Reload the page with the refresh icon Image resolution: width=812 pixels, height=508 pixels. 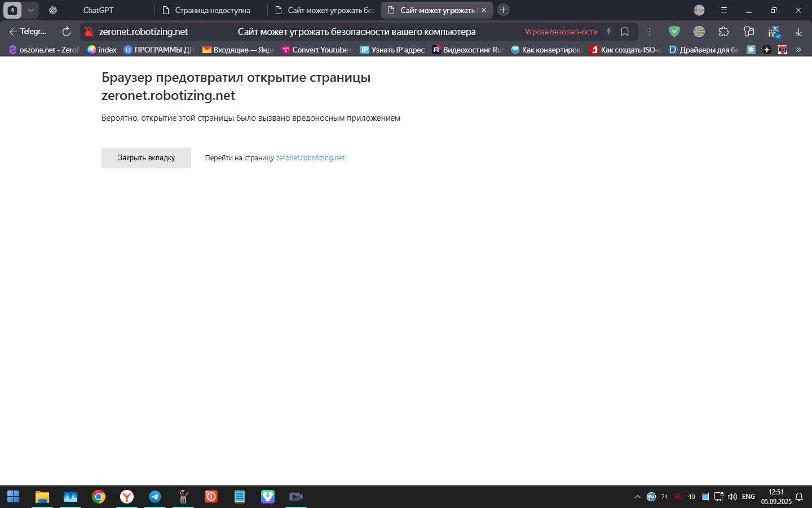(67, 32)
